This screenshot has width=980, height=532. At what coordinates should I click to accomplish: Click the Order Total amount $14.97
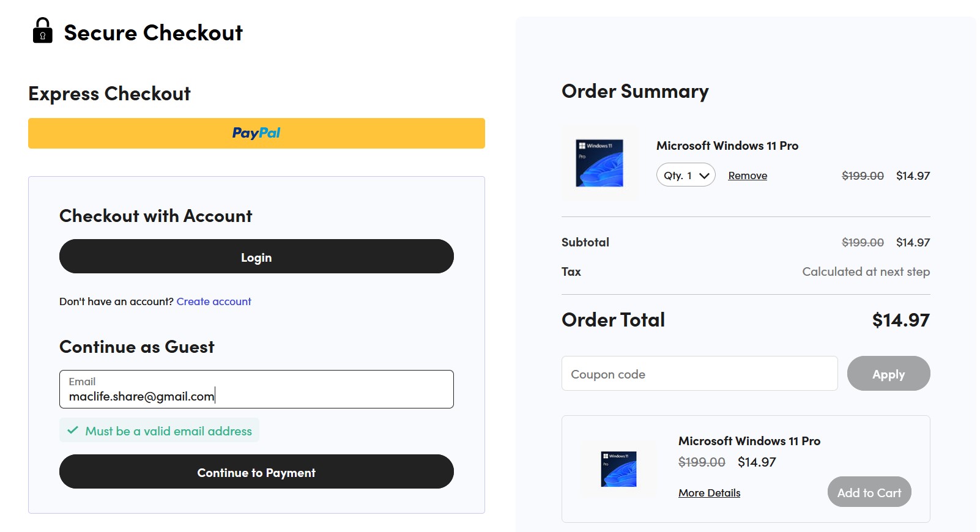tap(900, 320)
